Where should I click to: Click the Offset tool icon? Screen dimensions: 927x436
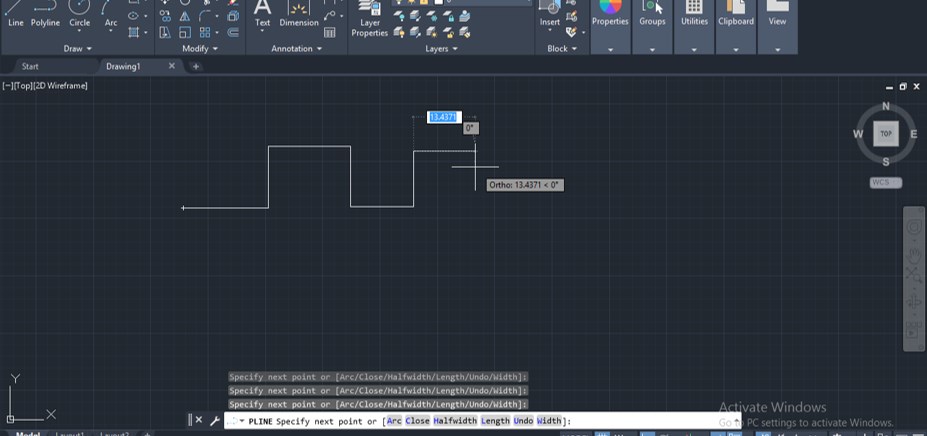tap(233, 33)
